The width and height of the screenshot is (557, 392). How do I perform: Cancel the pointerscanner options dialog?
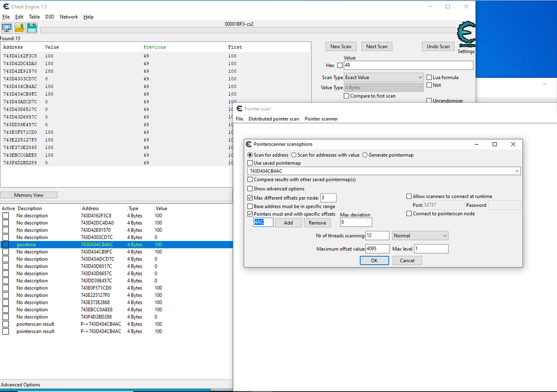pyautogui.click(x=407, y=261)
